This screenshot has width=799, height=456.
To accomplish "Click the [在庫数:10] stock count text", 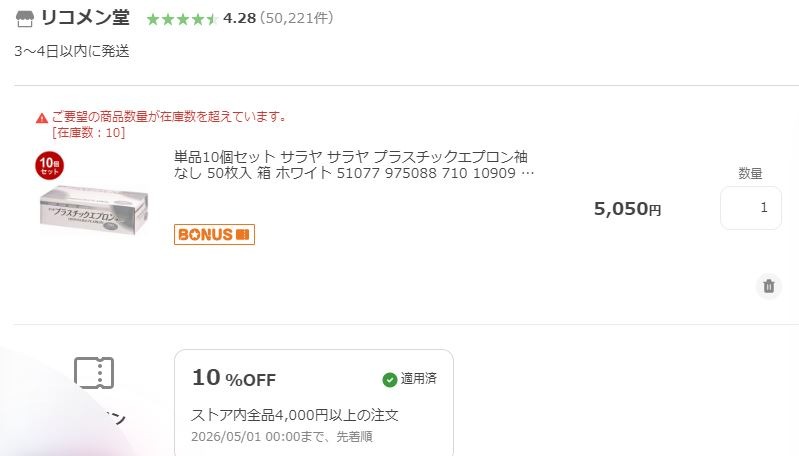I will (89, 132).
